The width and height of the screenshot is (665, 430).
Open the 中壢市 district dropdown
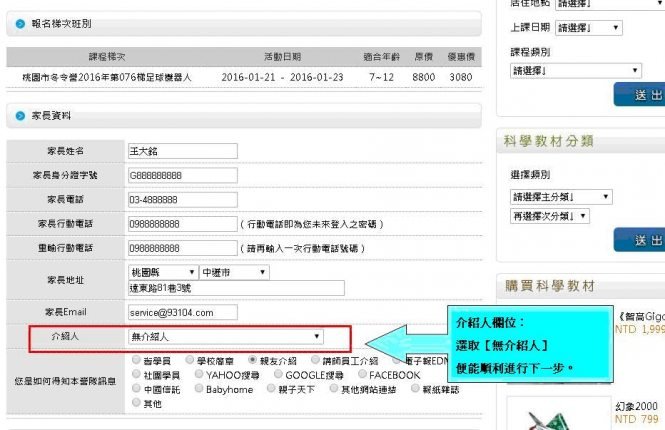tap(234, 272)
